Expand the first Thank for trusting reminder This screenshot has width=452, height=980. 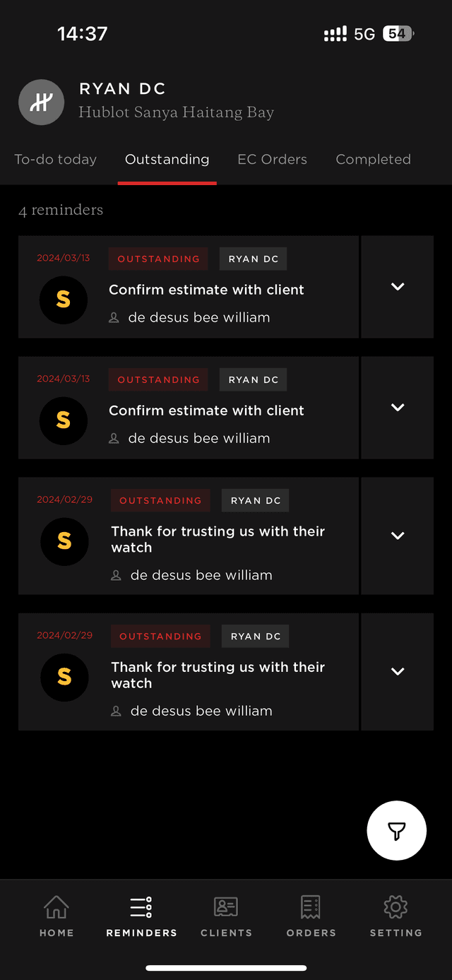[398, 536]
